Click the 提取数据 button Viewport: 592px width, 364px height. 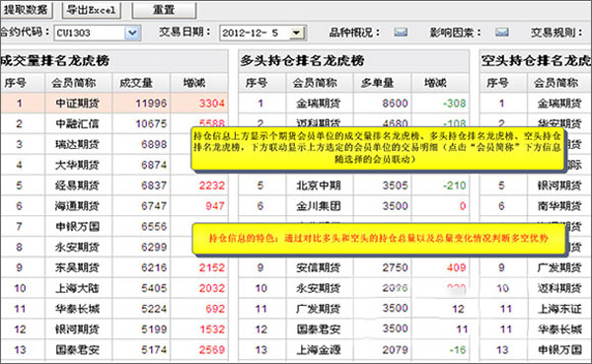[26, 10]
